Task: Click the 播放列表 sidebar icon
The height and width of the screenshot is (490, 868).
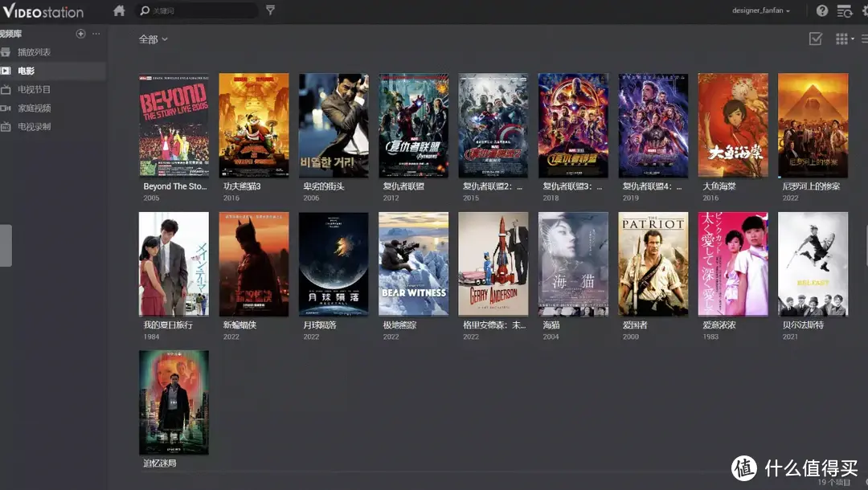Action: 6,52
